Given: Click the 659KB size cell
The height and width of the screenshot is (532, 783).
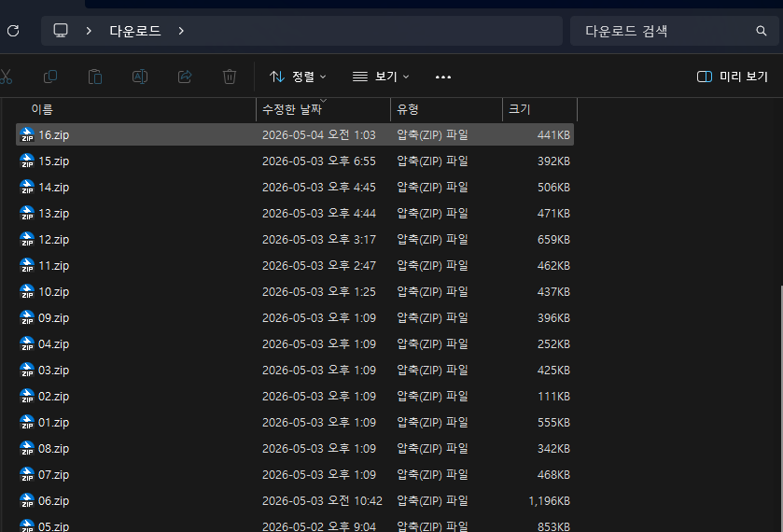Looking at the screenshot, I should coord(553,239).
